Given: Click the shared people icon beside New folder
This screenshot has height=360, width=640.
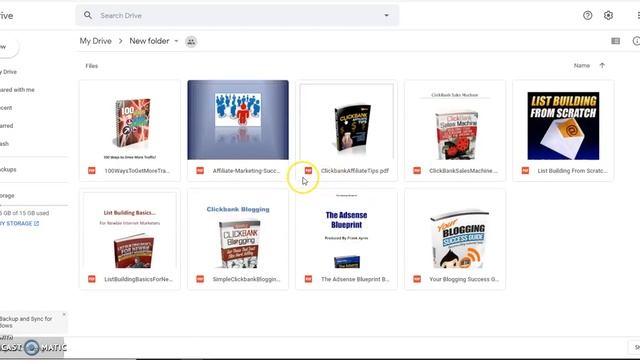Looking at the screenshot, I should [x=191, y=42].
